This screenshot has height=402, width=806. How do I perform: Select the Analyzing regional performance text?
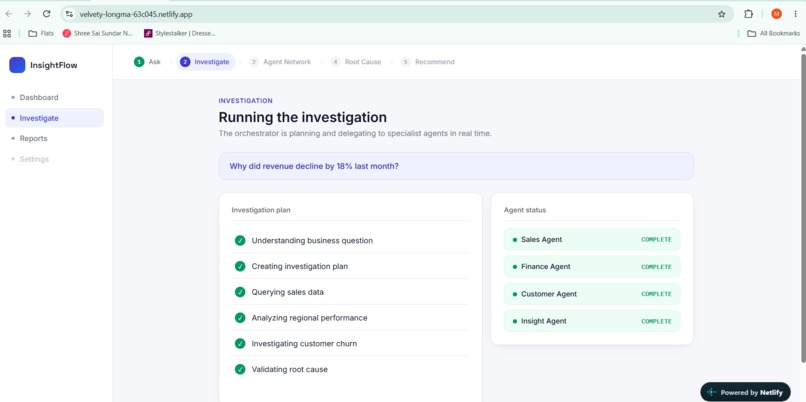[x=309, y=318]
